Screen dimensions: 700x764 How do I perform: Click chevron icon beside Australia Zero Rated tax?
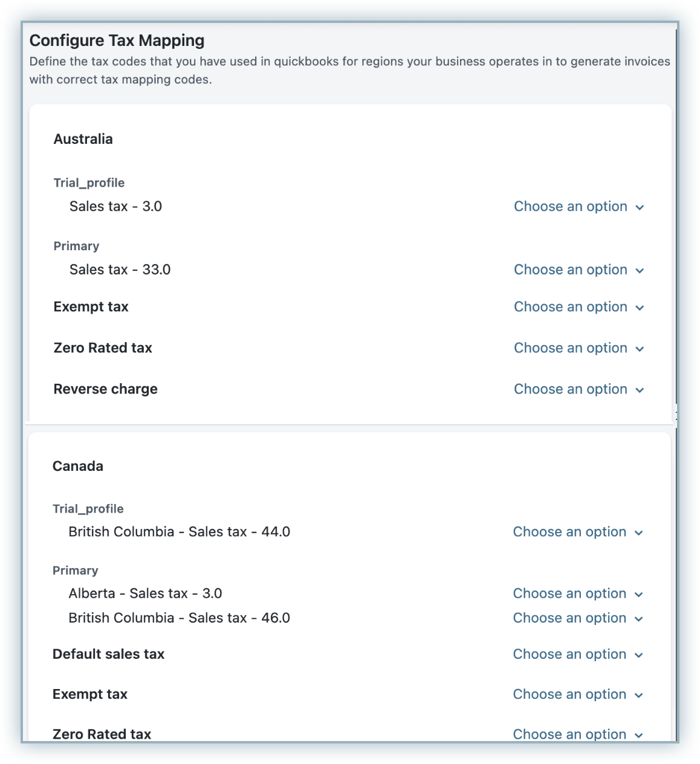pyautogui.click(x=640, y=349)
